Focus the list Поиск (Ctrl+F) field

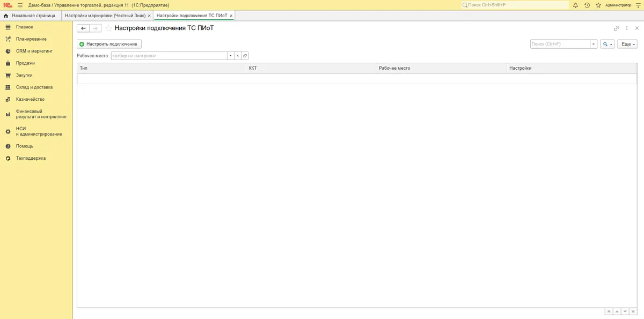(560, 44)
